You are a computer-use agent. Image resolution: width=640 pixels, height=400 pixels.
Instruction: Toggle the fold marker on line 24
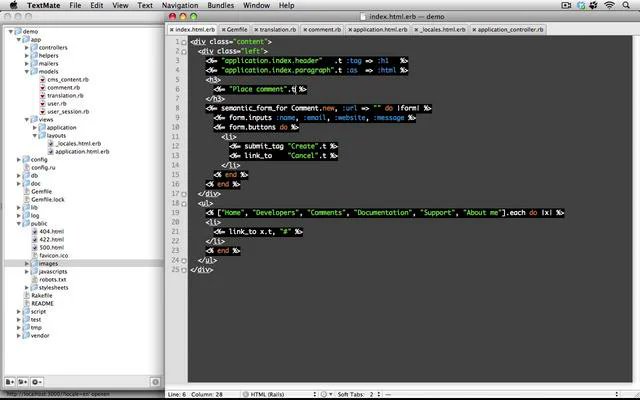tap(184, 260)
